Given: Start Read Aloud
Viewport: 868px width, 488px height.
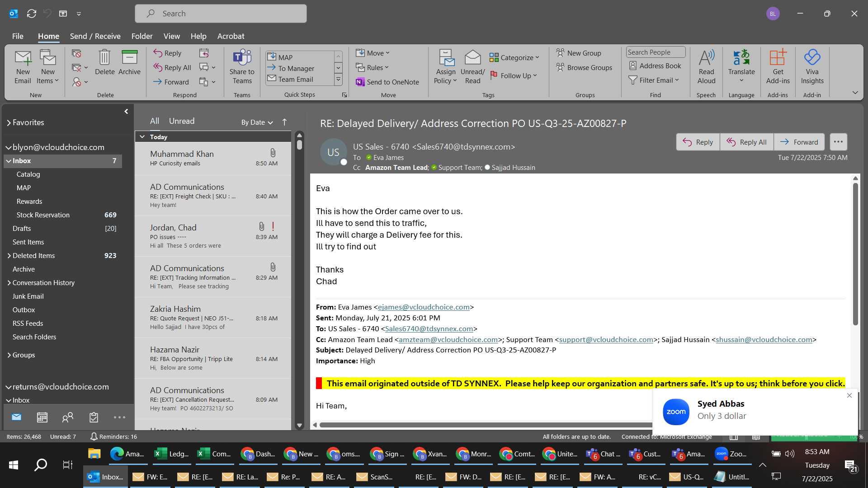Looking at the screenshot, I should coord(706,67).
